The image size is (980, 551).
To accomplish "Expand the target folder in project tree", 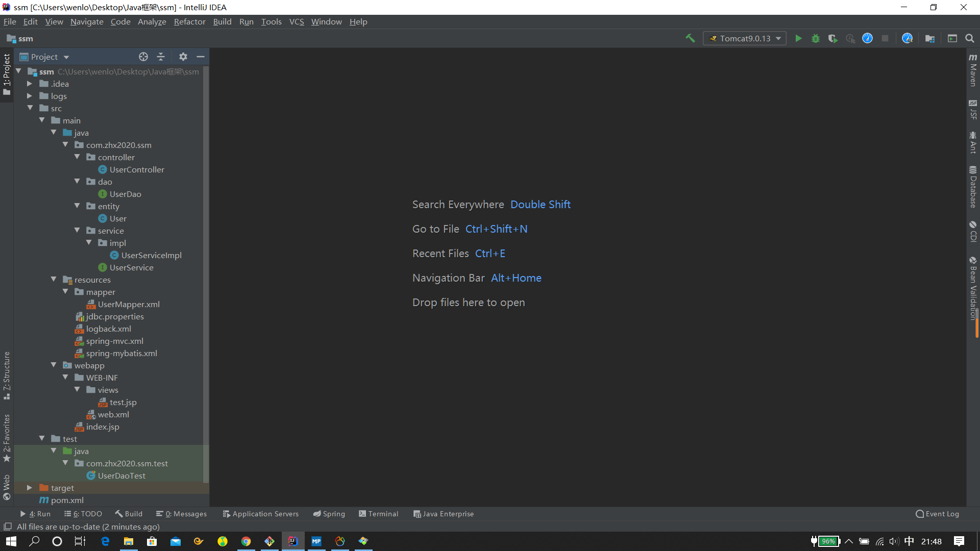I will (x=30, y=488).
